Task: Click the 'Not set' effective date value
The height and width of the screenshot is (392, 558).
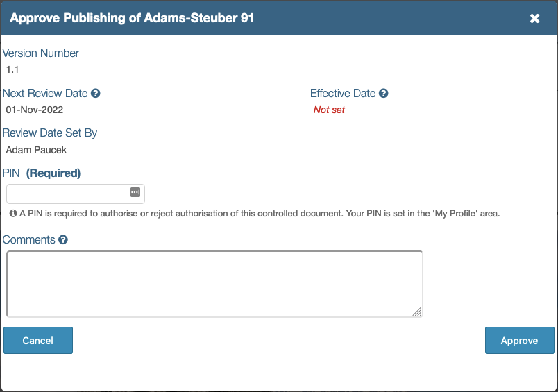Action: tap(329, 110)
